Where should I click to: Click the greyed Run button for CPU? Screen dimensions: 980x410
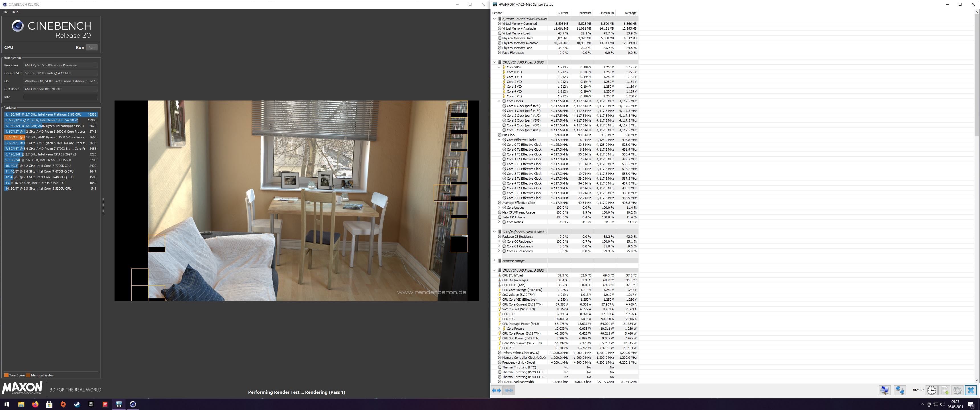(91, 48)
